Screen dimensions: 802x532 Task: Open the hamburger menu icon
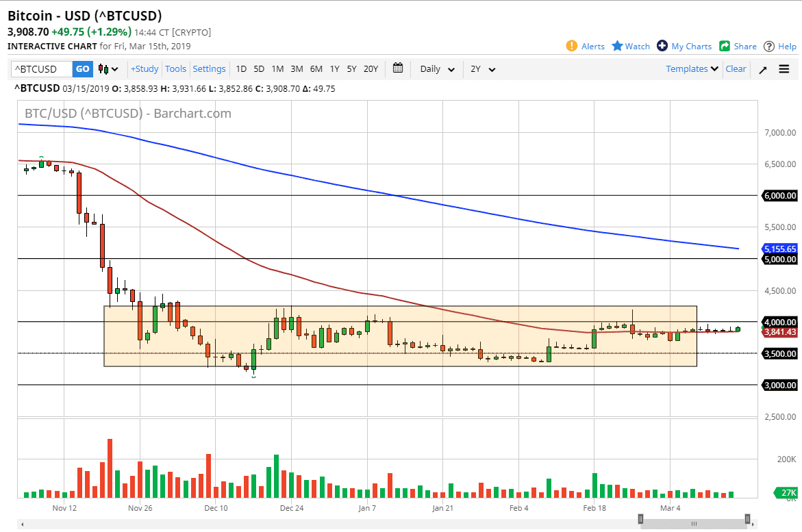(x=784, y=68)
